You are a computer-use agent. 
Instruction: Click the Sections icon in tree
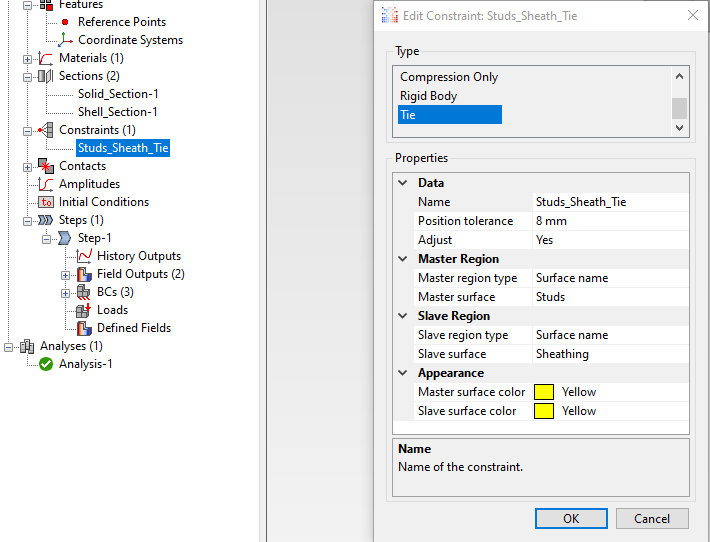[46, 76]
